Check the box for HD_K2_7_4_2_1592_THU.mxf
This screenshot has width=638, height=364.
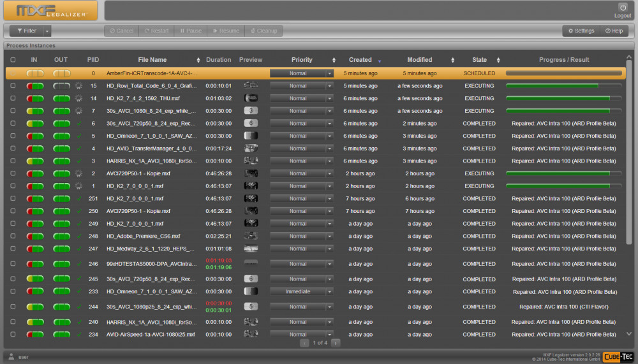click(x=13, y=99)
